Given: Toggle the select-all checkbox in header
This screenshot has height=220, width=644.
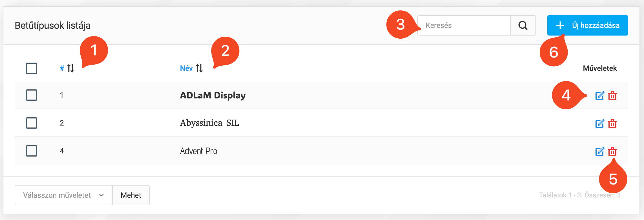Looking at the screenshot, I should point(32,68).
